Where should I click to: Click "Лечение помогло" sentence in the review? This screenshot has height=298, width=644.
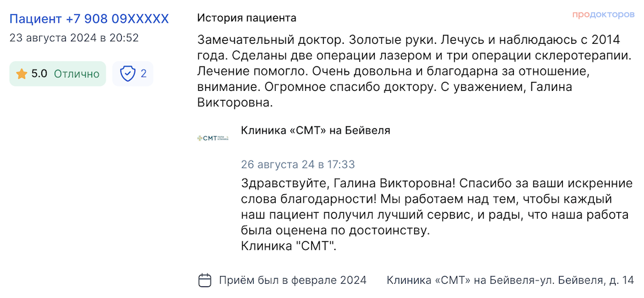point(252,72)
